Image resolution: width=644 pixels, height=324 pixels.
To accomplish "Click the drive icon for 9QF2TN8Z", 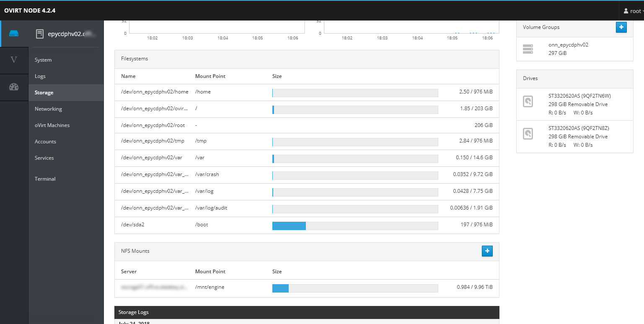I will click(x=528, y=134).
